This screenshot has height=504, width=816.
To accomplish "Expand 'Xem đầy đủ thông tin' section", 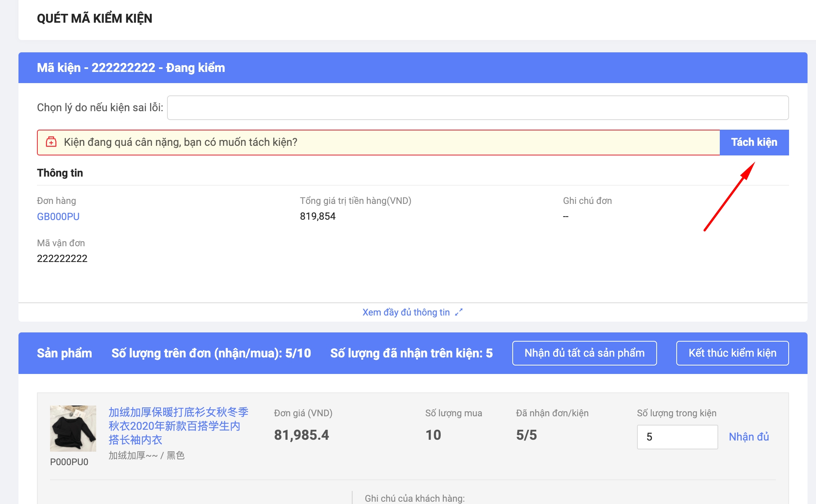I will tap(406, 312).
